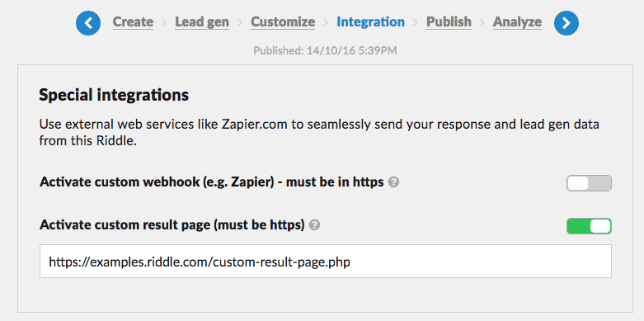Open help icon beside custom result page
The image size is (644, 321).
[x=315, y=225]
